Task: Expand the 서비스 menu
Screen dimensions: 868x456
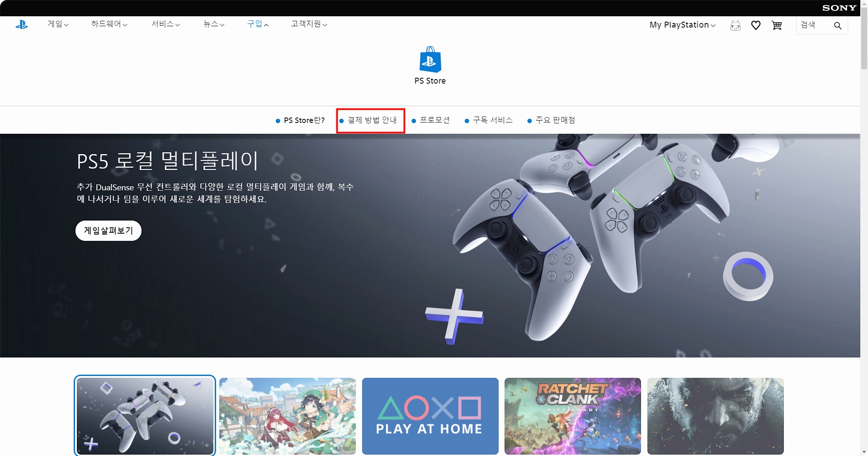Action: (165, 24)
